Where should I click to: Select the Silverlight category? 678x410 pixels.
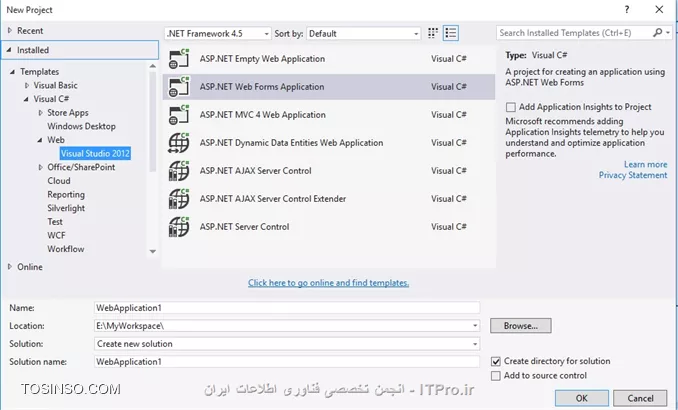pos(66,208)
